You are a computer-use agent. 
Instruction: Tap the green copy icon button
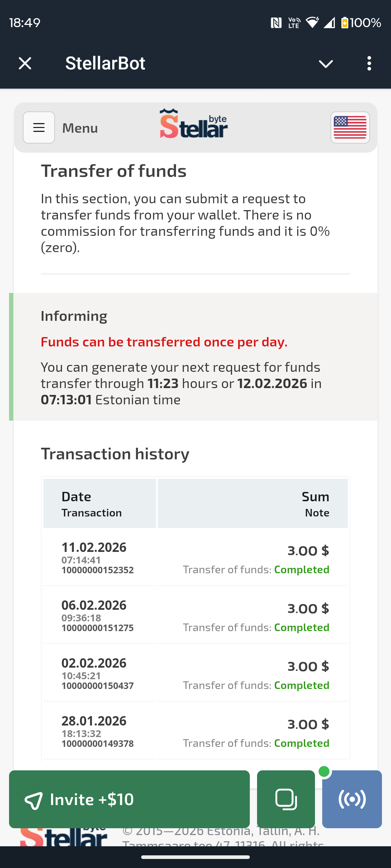coord(286,799)
